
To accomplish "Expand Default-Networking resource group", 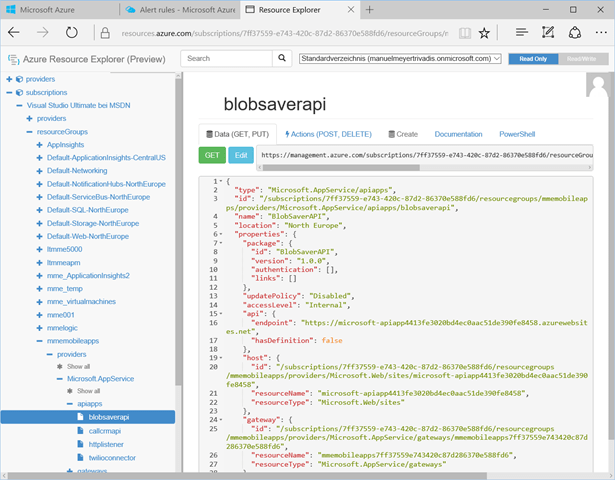I will point(39,171).
